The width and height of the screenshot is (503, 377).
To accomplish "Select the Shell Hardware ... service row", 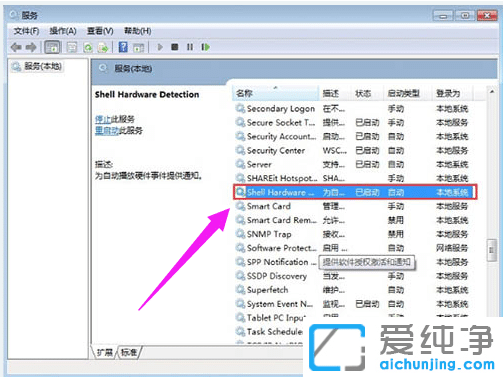I will tap(355, 192).
